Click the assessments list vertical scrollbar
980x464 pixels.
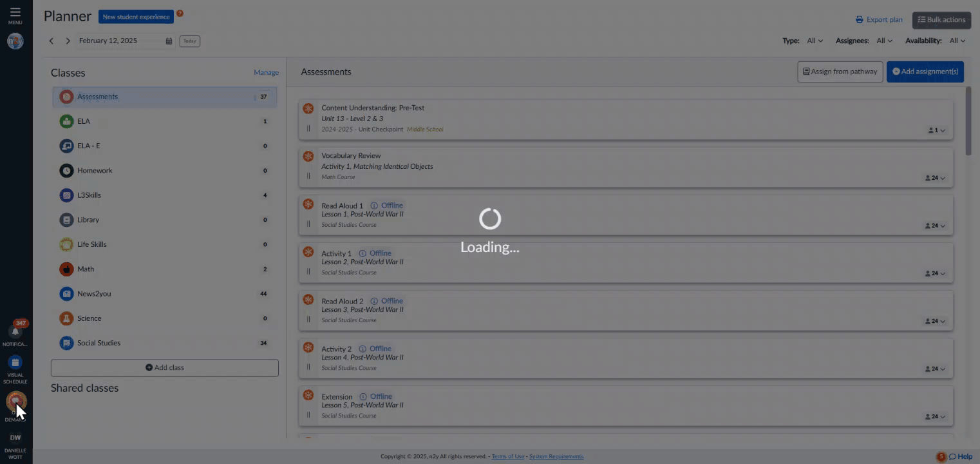coord(968,121)
